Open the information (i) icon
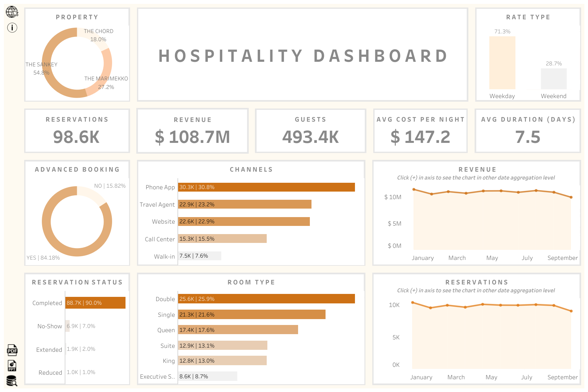Viewport: 588px width, 392px height. 12,27
